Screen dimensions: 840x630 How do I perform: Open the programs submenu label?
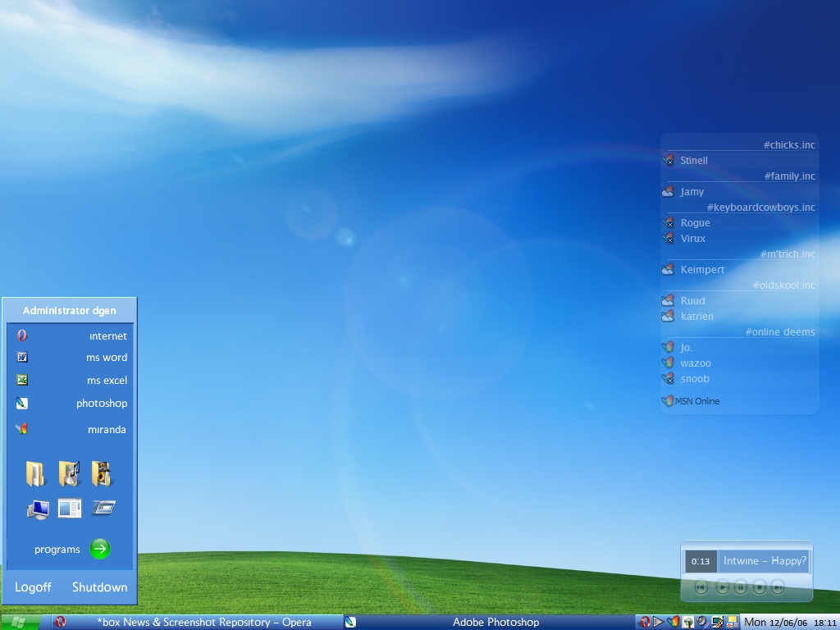57,549
